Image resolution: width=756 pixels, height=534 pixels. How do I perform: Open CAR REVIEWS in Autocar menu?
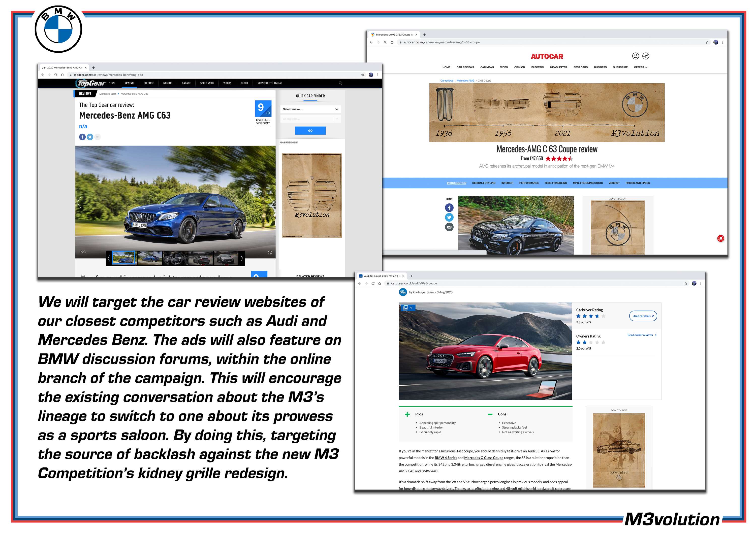(465, 67)
